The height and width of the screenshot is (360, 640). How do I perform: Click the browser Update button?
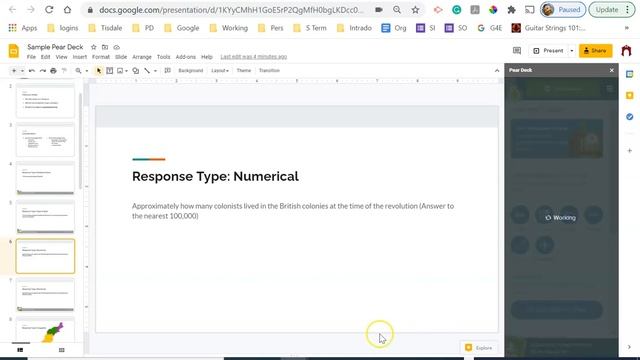pyautogui.click(x=611, y=10)
